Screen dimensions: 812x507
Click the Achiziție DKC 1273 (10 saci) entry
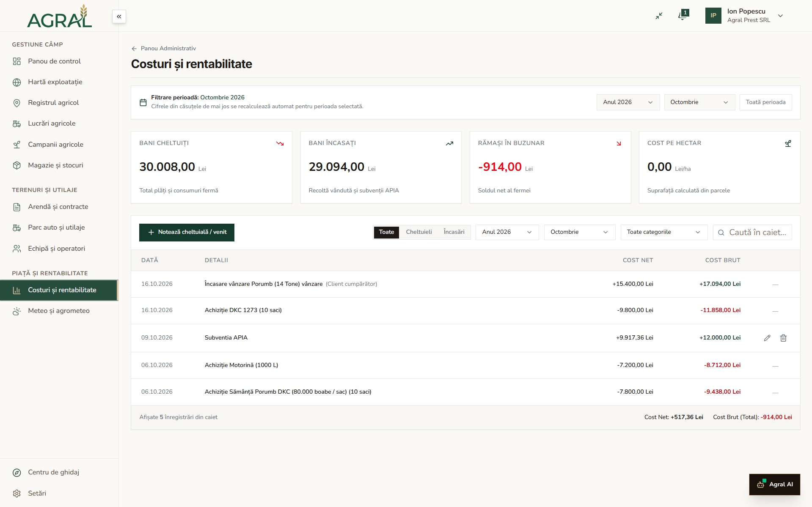(465, 310)
